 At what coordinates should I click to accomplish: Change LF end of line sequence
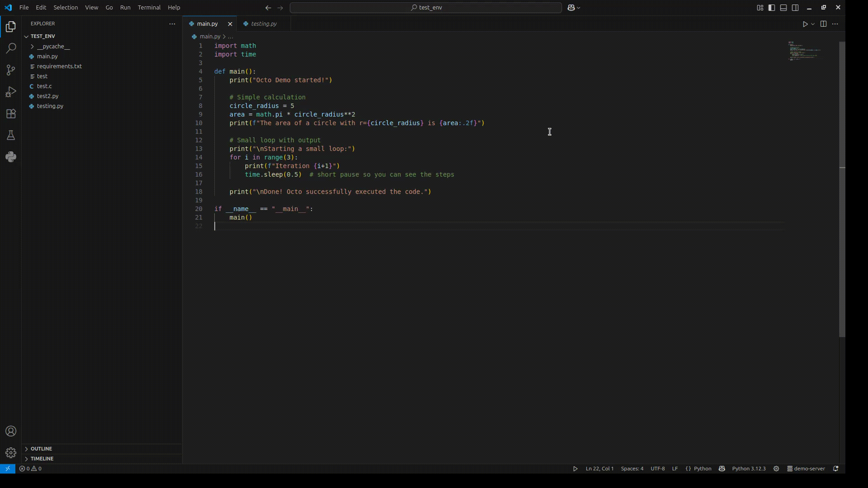[675, 469]
